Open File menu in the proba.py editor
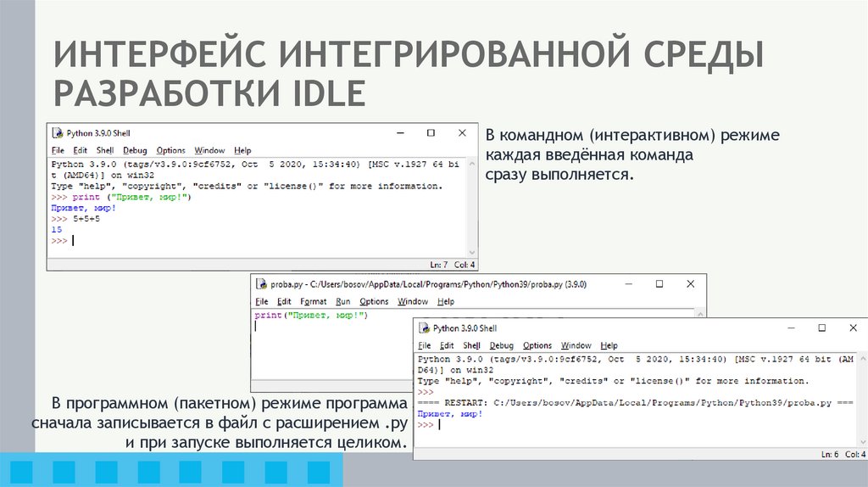This screenshot has height=487, width=868. coord(262,301)
